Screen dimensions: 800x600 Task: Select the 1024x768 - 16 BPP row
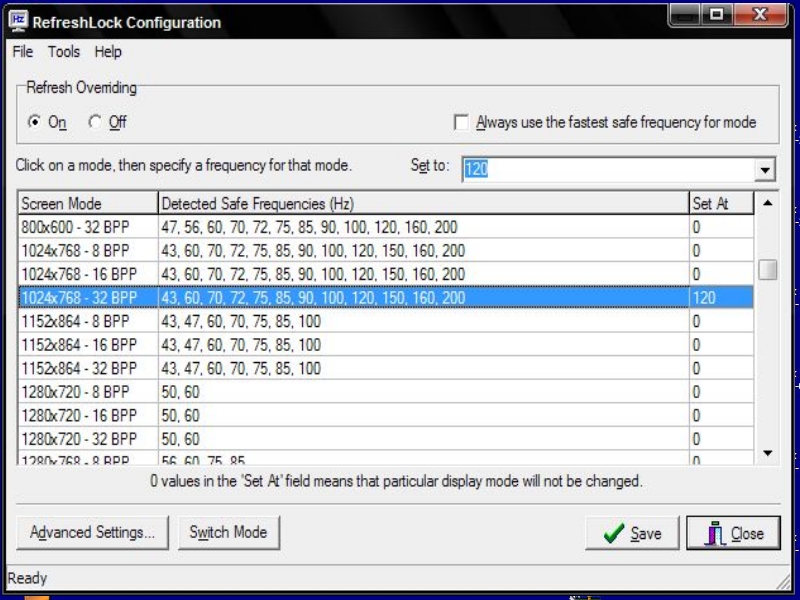(x=386, y=274)
